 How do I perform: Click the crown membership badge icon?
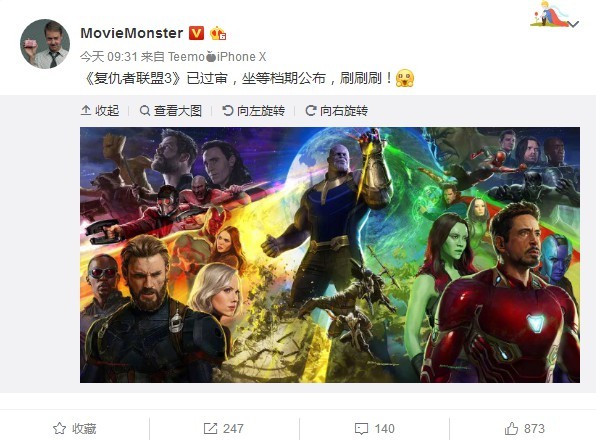pyautogui.click(x=218, y=33)
